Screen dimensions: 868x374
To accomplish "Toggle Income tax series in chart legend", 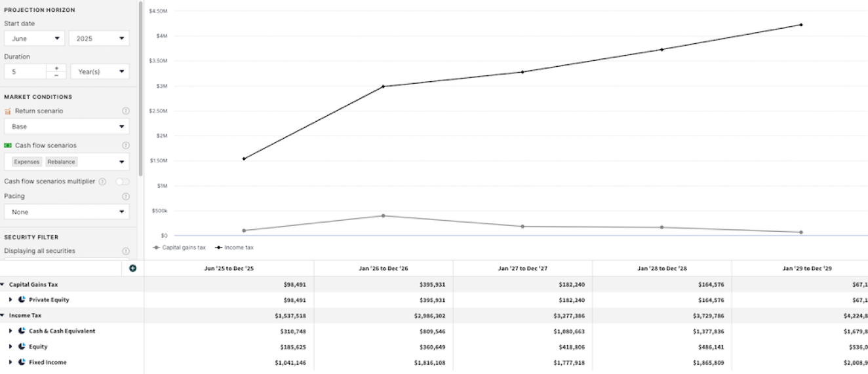I will pyautogui.click(x=234, y=248).
